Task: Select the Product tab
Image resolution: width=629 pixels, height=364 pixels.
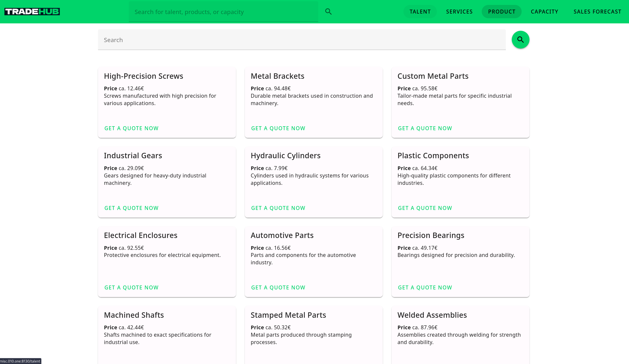Action: [501, 12]
